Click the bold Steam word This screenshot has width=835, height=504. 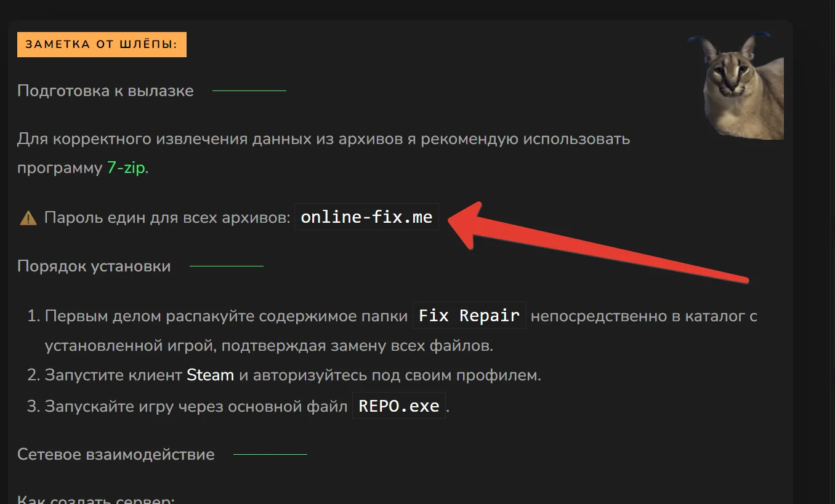[210, 375]
